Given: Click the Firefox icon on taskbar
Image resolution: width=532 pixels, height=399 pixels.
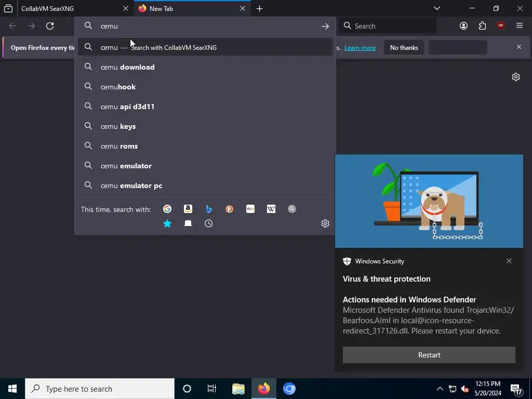Looking at the screenshot, I should click(x=263, y=389).
